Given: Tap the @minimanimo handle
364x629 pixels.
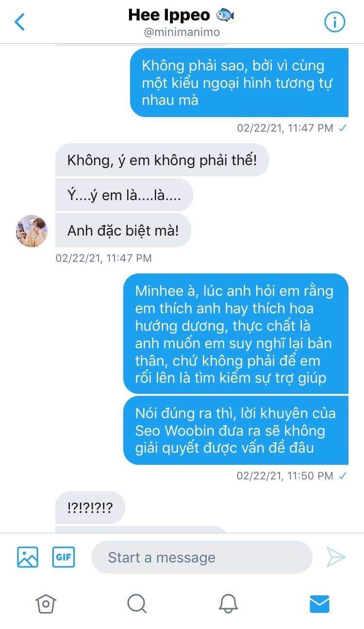Looking at the screenshot, I should [x=181, y=33].
